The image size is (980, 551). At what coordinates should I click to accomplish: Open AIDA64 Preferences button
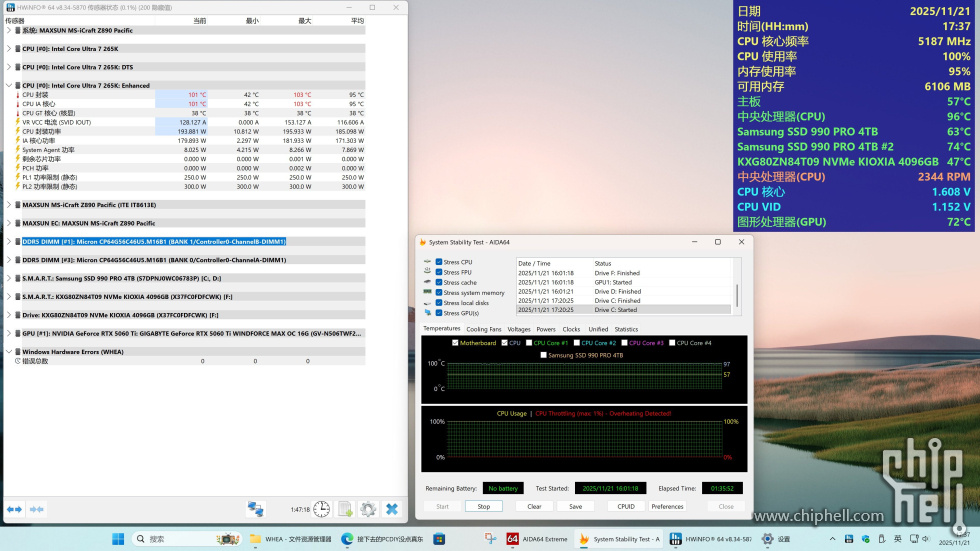pos(668,507)
